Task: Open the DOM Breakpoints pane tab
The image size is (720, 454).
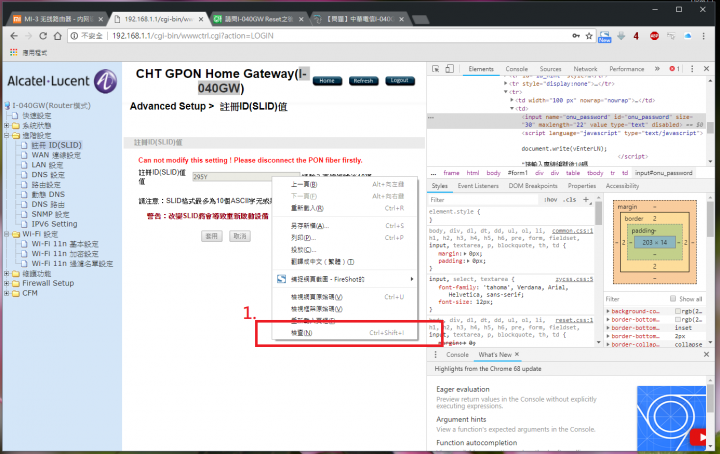Action: pyautogui.click(x=533, y=186)
